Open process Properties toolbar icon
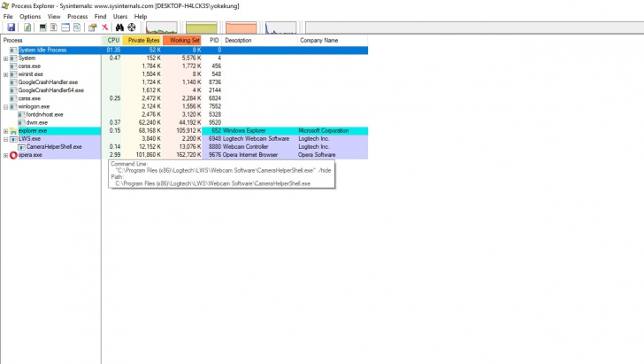The width and height of the screenshot is (644, 364). pyautogui.click(x=92, y=27)
